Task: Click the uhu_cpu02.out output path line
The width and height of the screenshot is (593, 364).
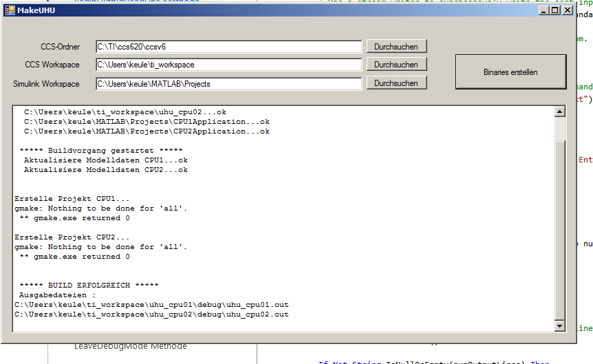Action: click(x=151, y=314)
